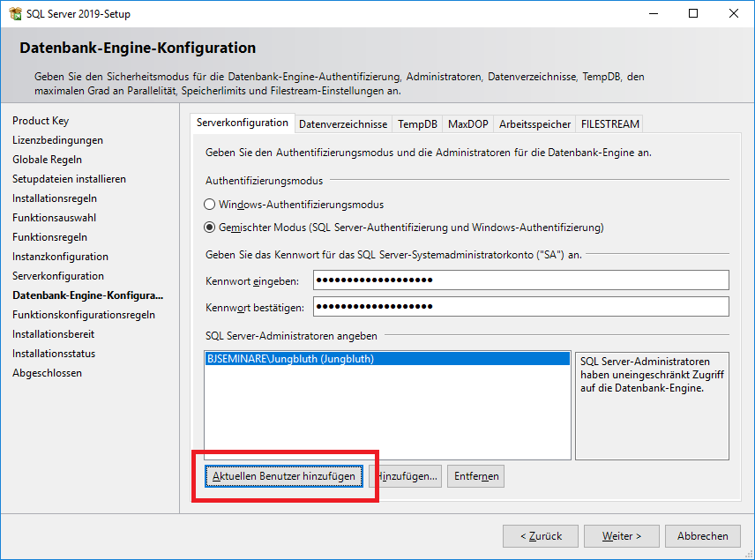Open the TempDB tab
The image size is (755, 560).
click(x=417, y=123)
